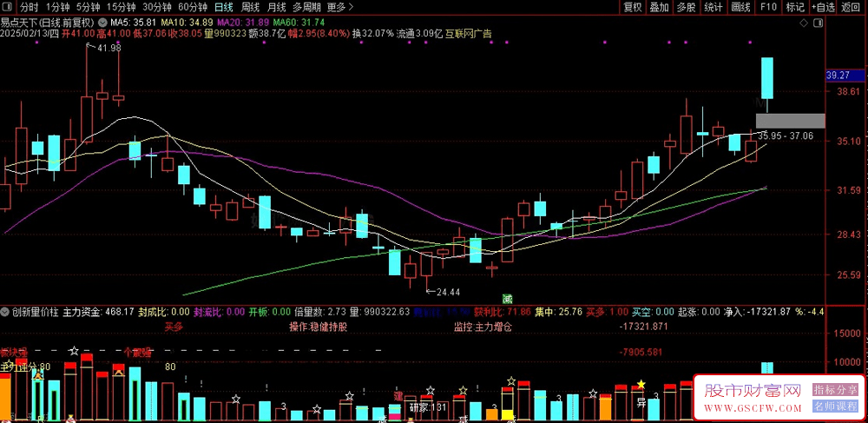
Task: Select the 60分钟 period tab
Action: coord(193,7)
